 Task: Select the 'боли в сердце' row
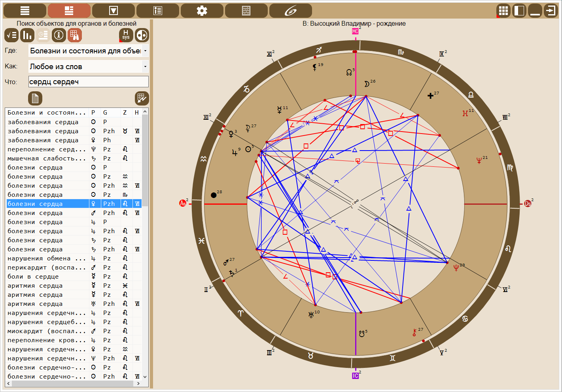tap(74, 277)
